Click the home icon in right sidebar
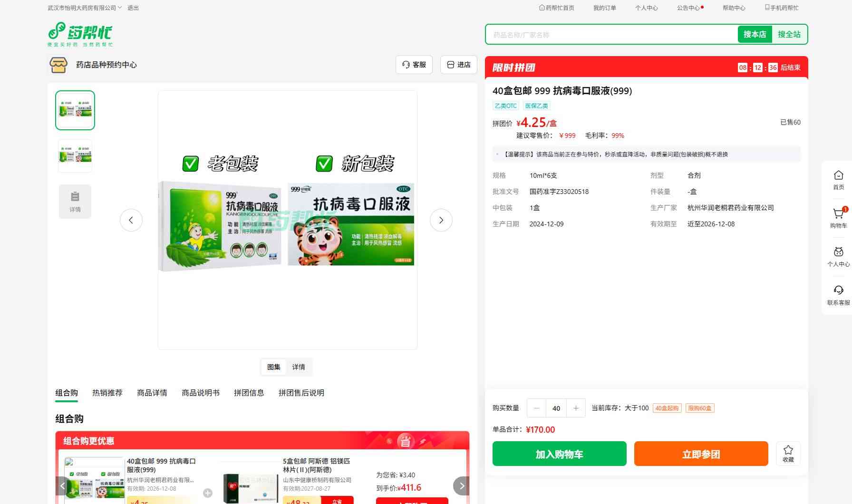 838,180
